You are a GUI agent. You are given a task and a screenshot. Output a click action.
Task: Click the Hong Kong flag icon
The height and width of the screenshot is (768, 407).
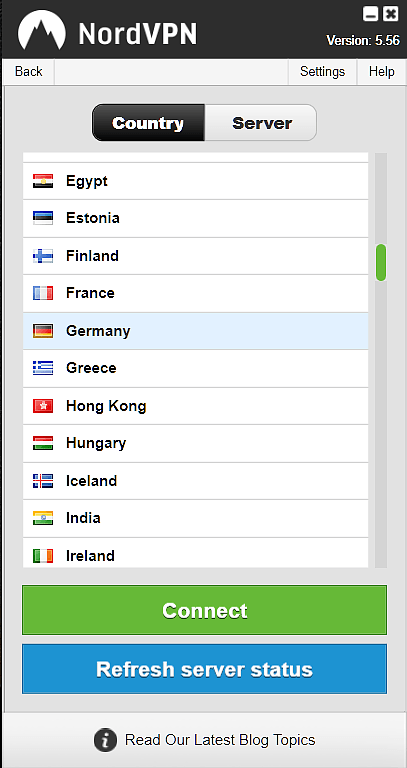click(x=43, y=406)
